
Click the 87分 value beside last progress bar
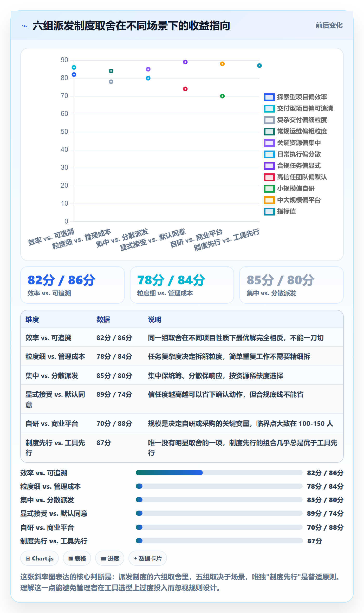click(315, 541)
